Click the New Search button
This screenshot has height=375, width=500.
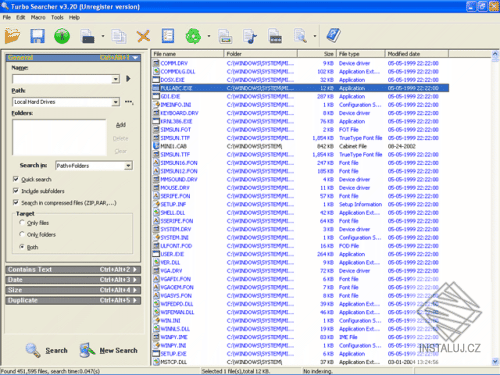click(109, 350)
